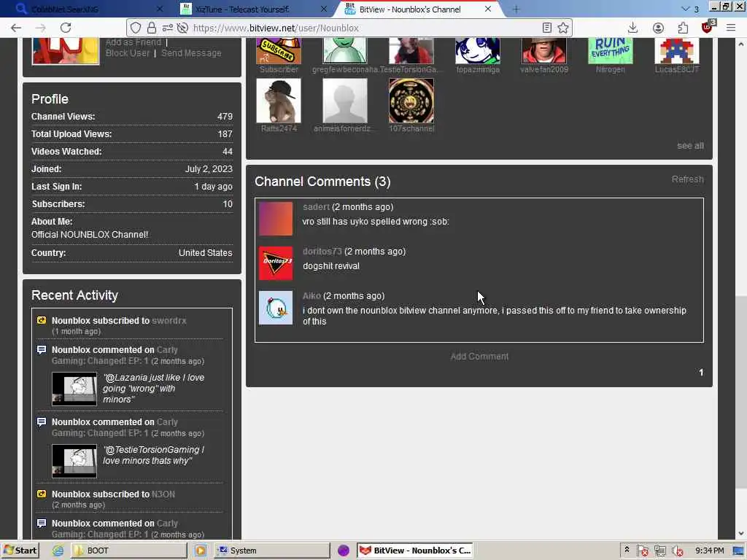The image size is (747, 560).
Task: Open the Ratts2474 avatar thumbnail
Action: (279, 101)
